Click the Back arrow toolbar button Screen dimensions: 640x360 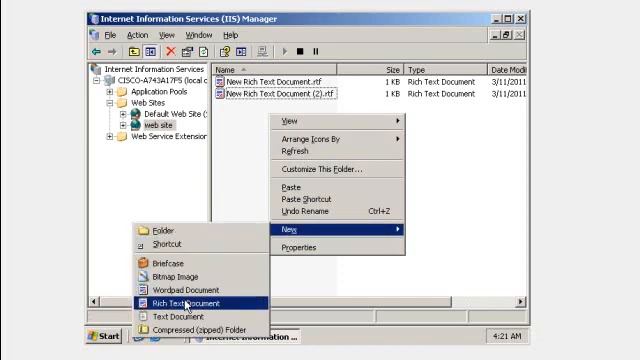tap(96, 52)
